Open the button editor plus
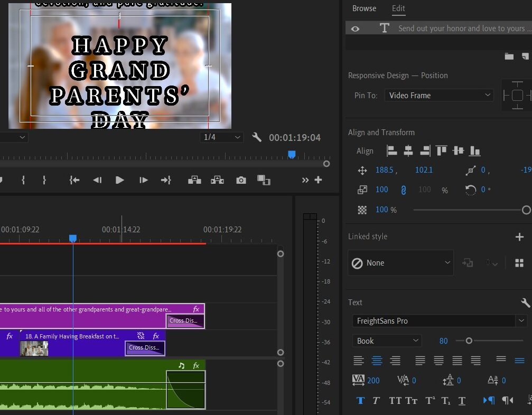The image size is (532, 415). (318, 180)
